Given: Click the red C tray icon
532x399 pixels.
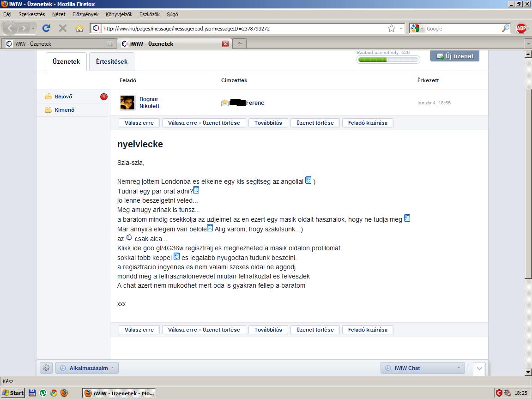Looking at the screenshot, I should tap(499, 393).
